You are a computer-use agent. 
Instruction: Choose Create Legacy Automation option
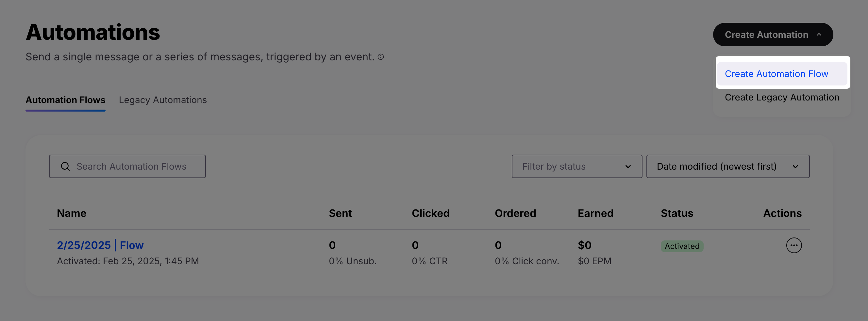pos(782,97)
